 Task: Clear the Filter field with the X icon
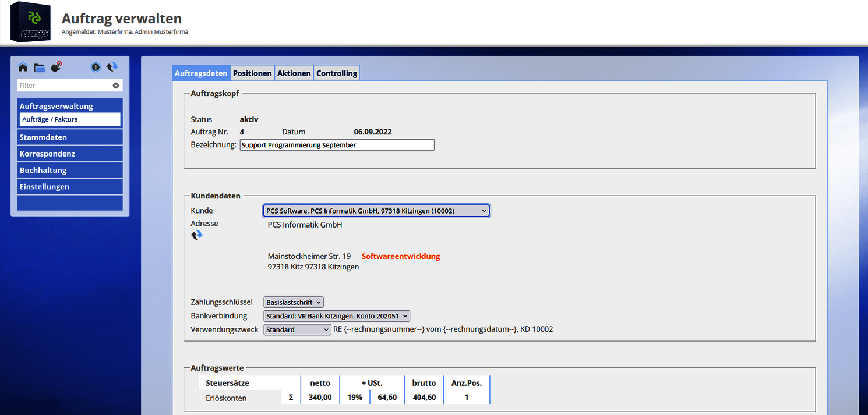click(116, 86)
